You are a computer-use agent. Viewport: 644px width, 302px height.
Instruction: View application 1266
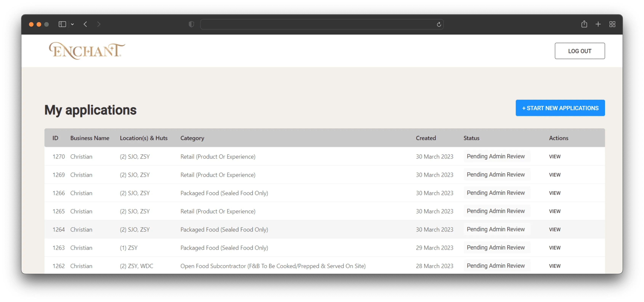554,193
